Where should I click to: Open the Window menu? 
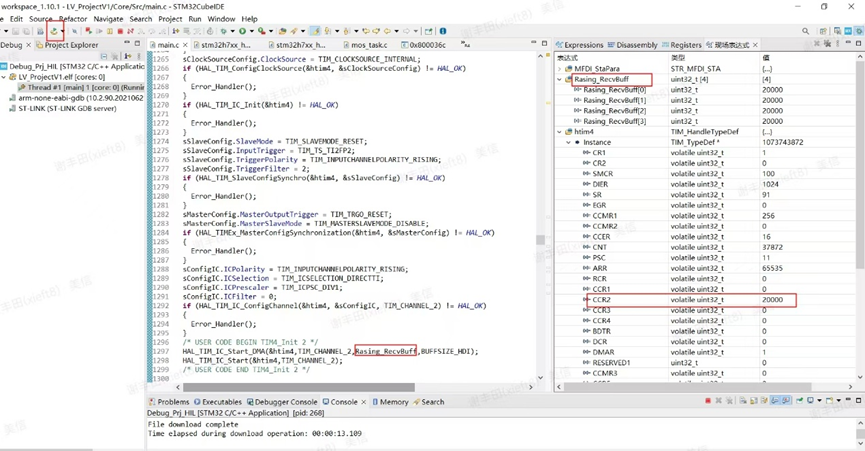pos(221,19)
